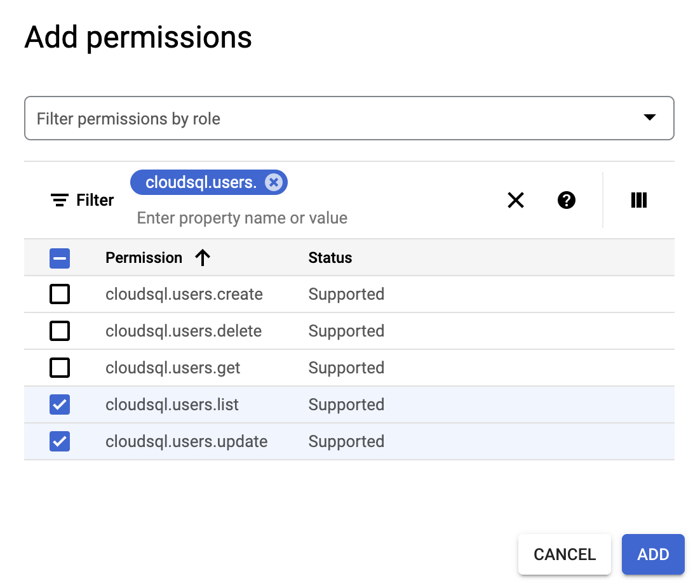Toggle the select-all header checkbox
Image resolution: width=700 pixels, height=588 pixels.
[x=60, y=258]
